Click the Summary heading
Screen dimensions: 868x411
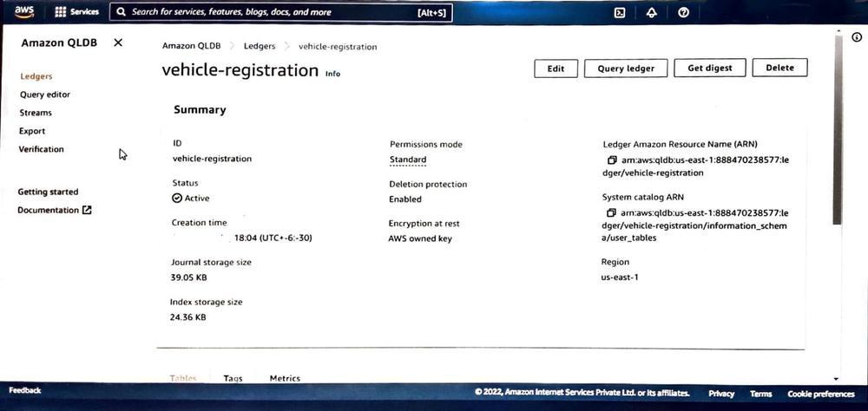(200, 109)
